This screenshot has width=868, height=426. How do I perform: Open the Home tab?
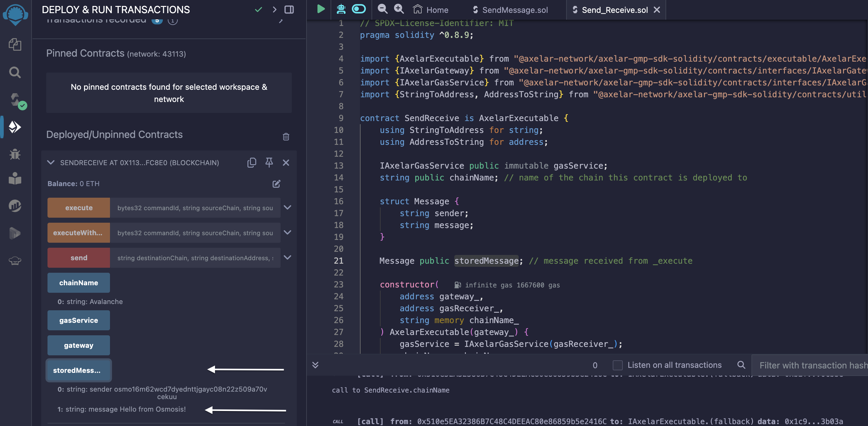click(x=431, y=10)
